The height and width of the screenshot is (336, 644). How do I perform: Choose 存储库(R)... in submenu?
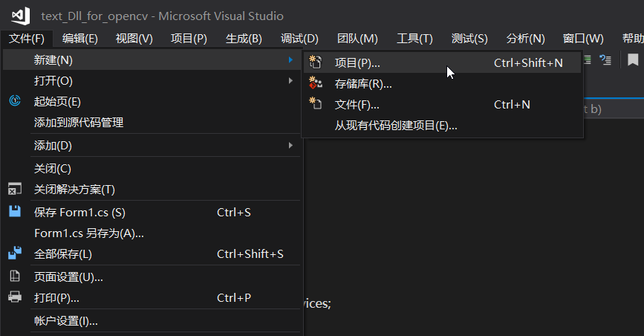(x=443, y=84)
